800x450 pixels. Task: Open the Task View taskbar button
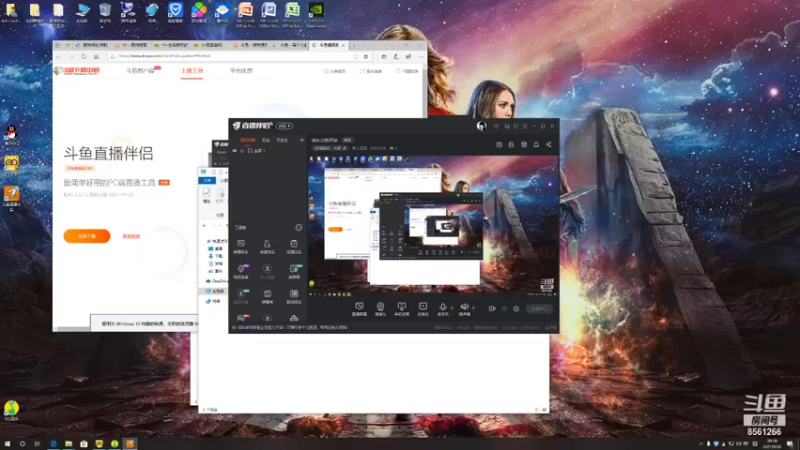click(x=37, y=444)
